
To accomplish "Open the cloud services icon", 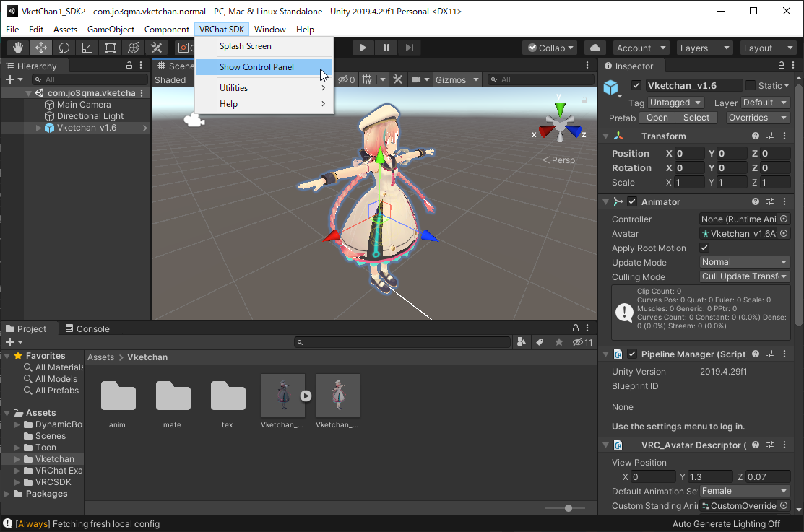I will [595, 48].
